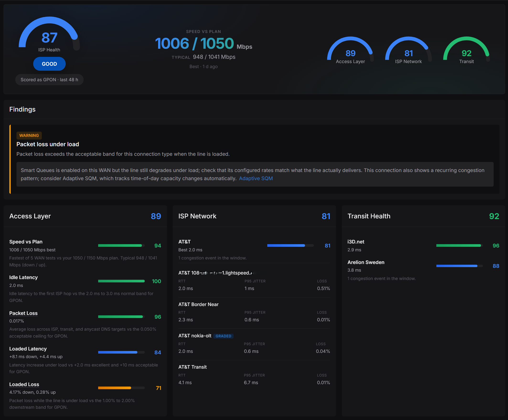Image resolution: width=508 pixels, height=420 pixels.
Task: Click the GRADED tag beside nokia-olt
Action: pos(223,336)
